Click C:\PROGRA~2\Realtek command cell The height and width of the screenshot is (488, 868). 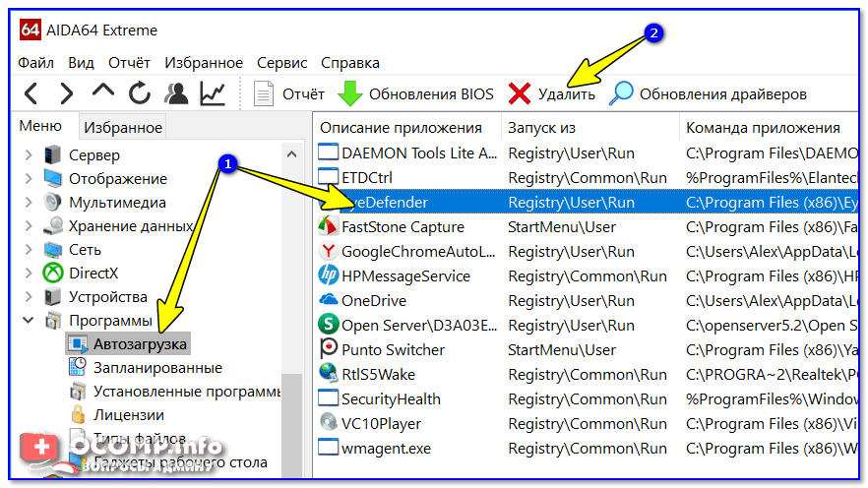(772, 375)
